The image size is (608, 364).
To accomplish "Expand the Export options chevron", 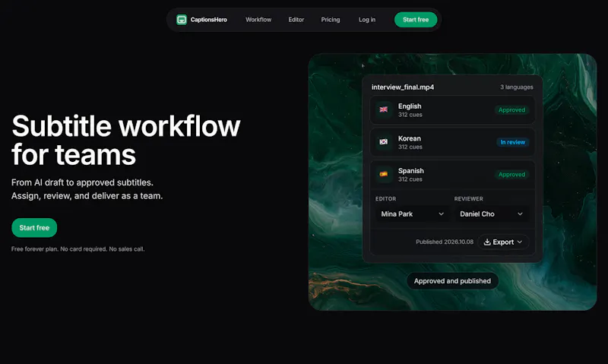I will coord(520,242).
